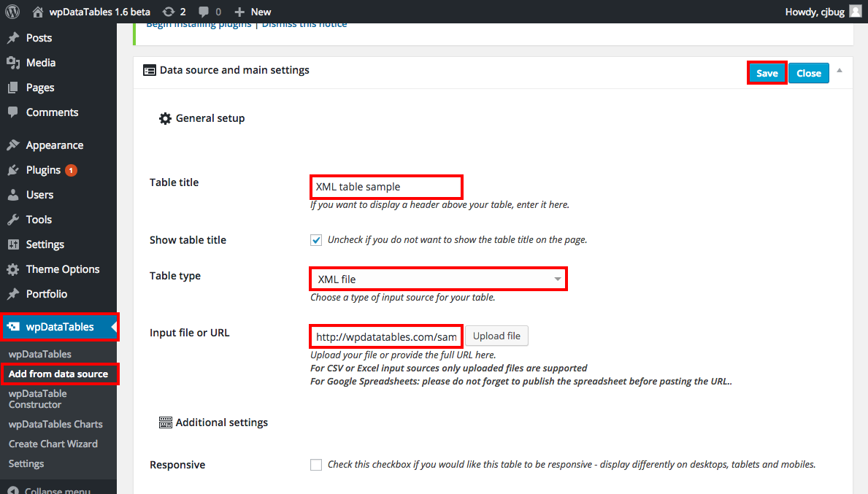
Task: Click the Appearance brush icon
Action: point(13,145)
